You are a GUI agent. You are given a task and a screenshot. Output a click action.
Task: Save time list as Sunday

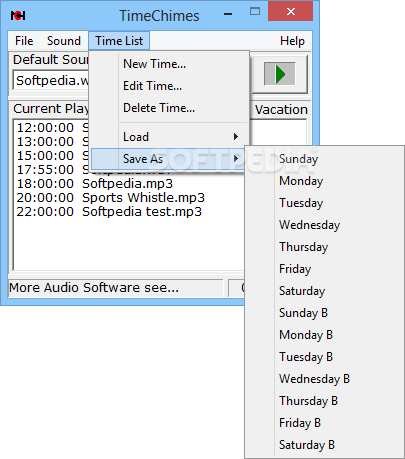click(324, 159)
